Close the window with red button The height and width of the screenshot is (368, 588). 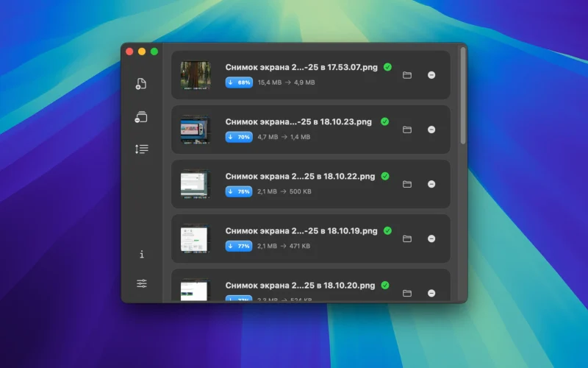point(129,52)
